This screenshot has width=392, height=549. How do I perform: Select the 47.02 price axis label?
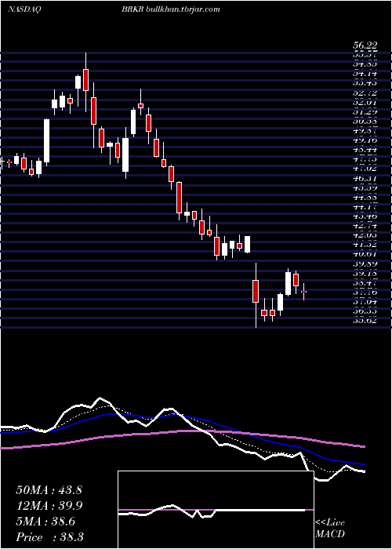365,169
